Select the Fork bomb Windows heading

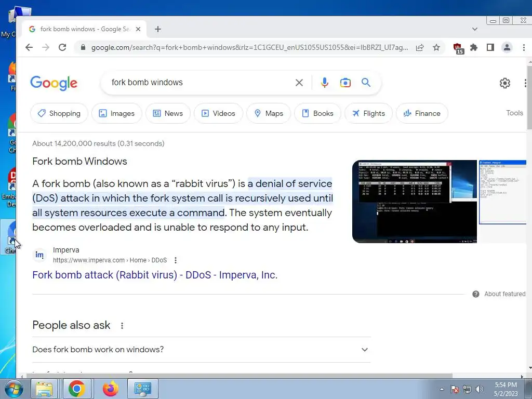[x=79, y=161]
